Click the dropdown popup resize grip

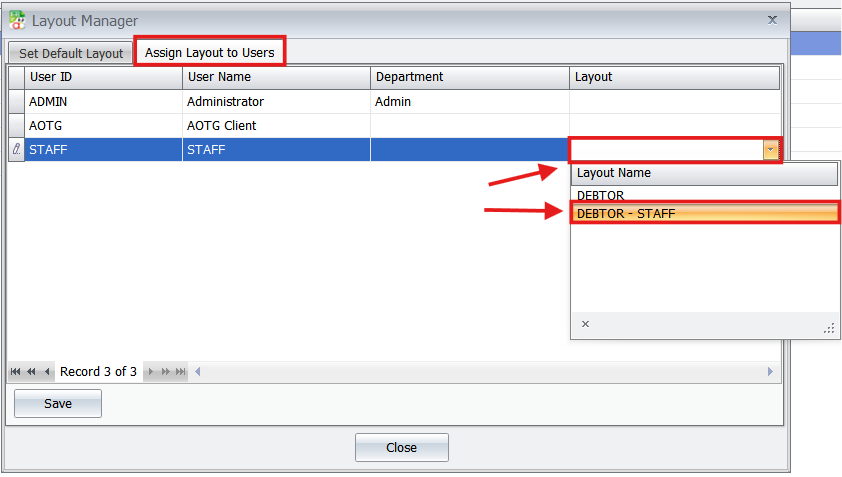click(x=828, y=328)
